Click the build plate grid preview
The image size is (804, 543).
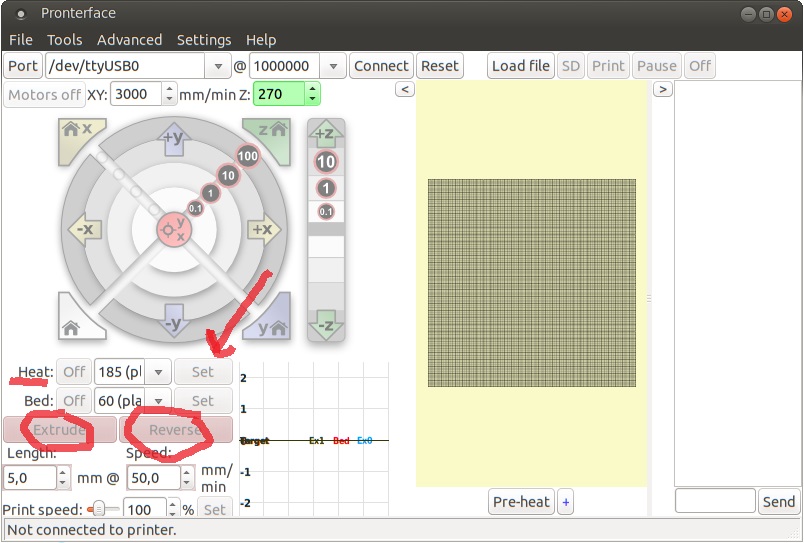coord(532,283)
